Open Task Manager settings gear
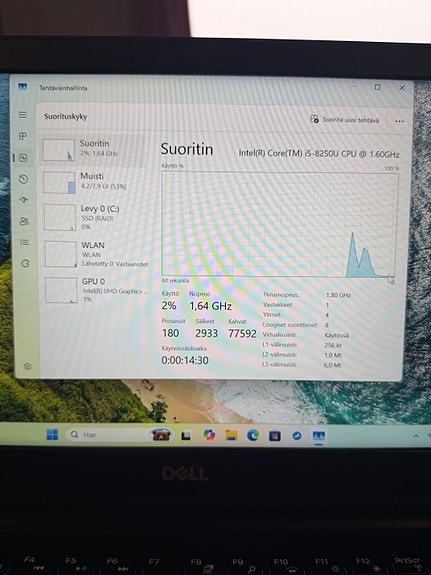This screenshot has width=431, height=575. pyautogui.click(x=28, y=366)
